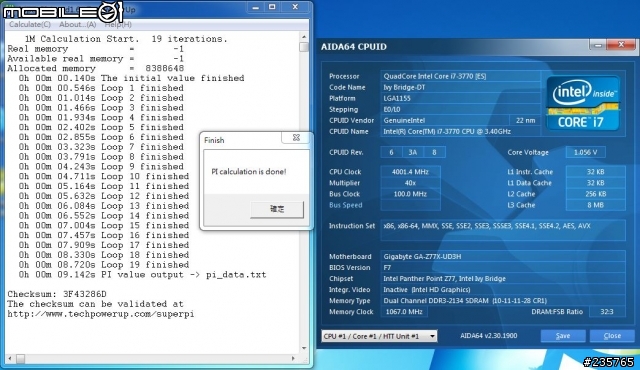Screen dimensions: 640x370
Task: Click the Bus Clock value '100.0 MHz'
Action: click(x=410, y=194)
